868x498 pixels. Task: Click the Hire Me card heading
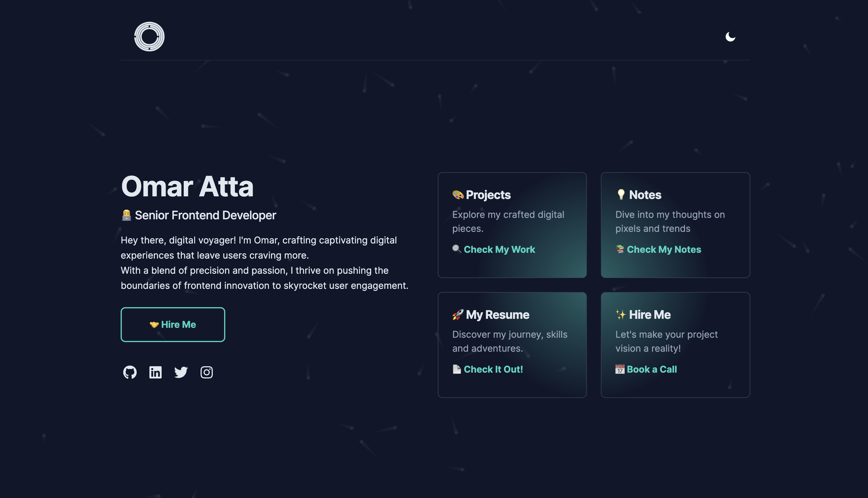tap(650, 314)
